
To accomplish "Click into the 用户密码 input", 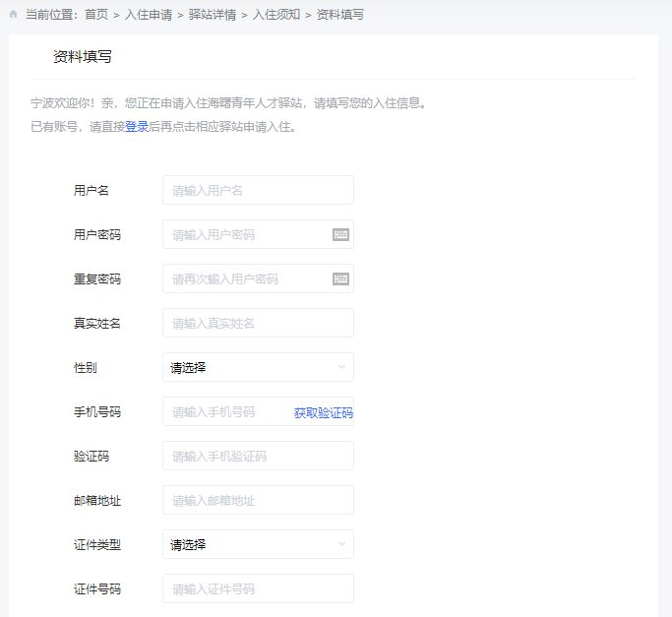I will coord(246,234).
